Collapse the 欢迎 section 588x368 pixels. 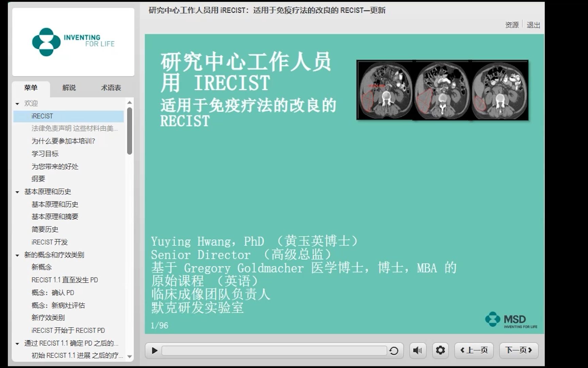(17, 104)
